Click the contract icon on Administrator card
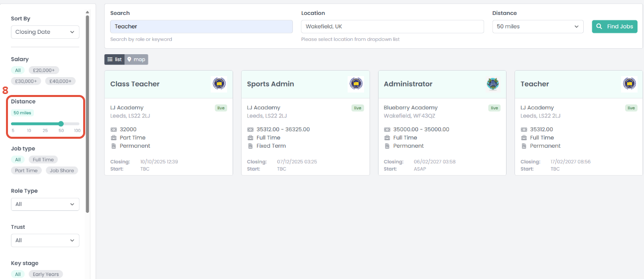Screen dimensions: 644x279 tap(387, 146)
